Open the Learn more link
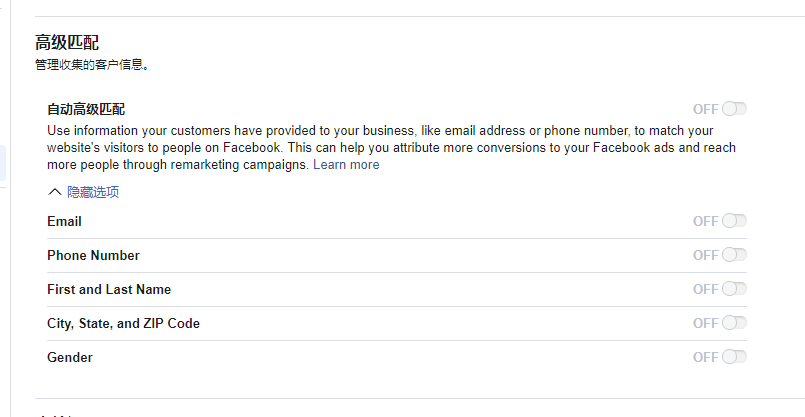805x417 pixels. point(346,165)
